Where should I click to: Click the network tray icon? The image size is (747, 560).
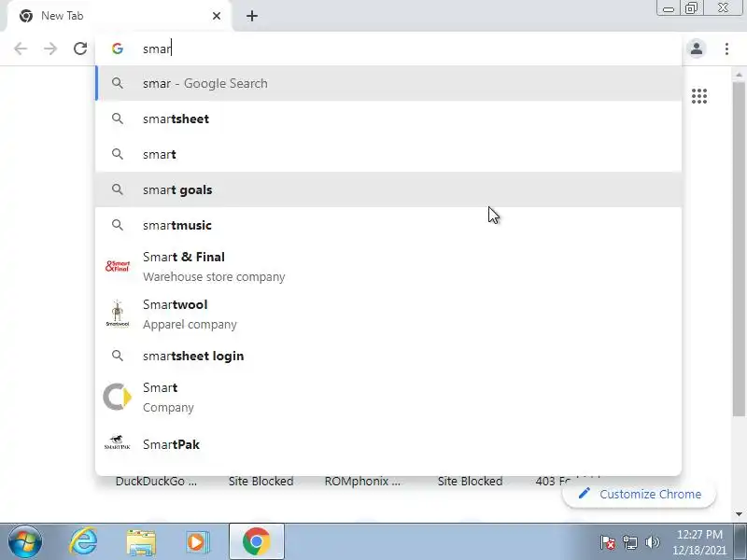click(629, 542)
